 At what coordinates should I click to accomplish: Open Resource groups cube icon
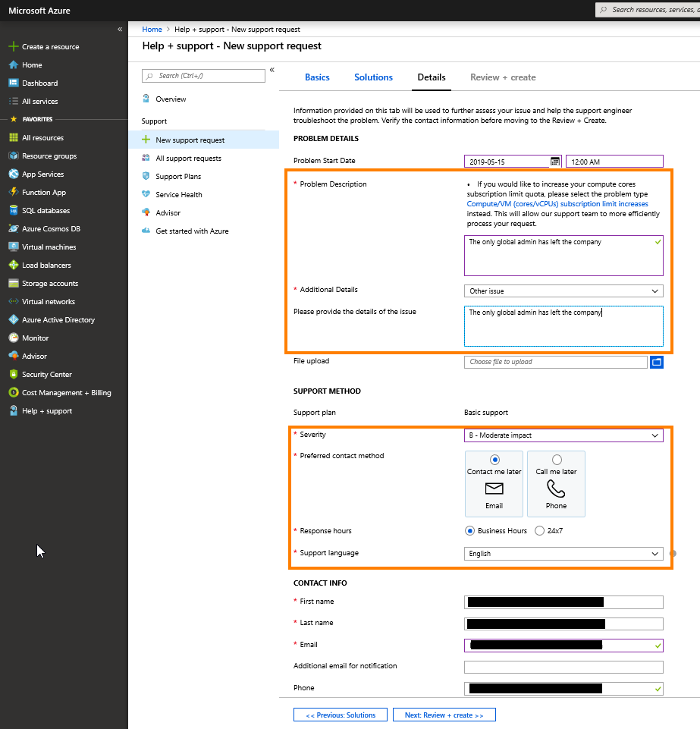tap(14, 156)
